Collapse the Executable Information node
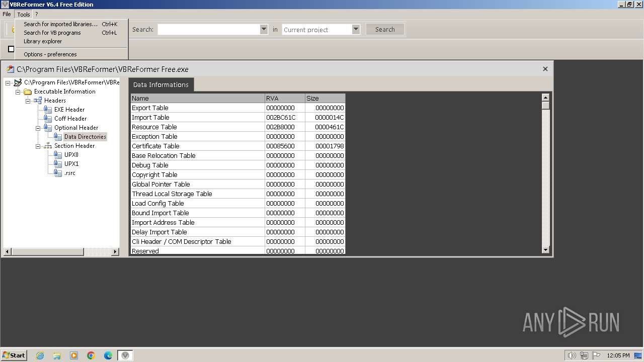Image resolution: width=644 pixels, height=362 pixels. click(x=18, y=92)
